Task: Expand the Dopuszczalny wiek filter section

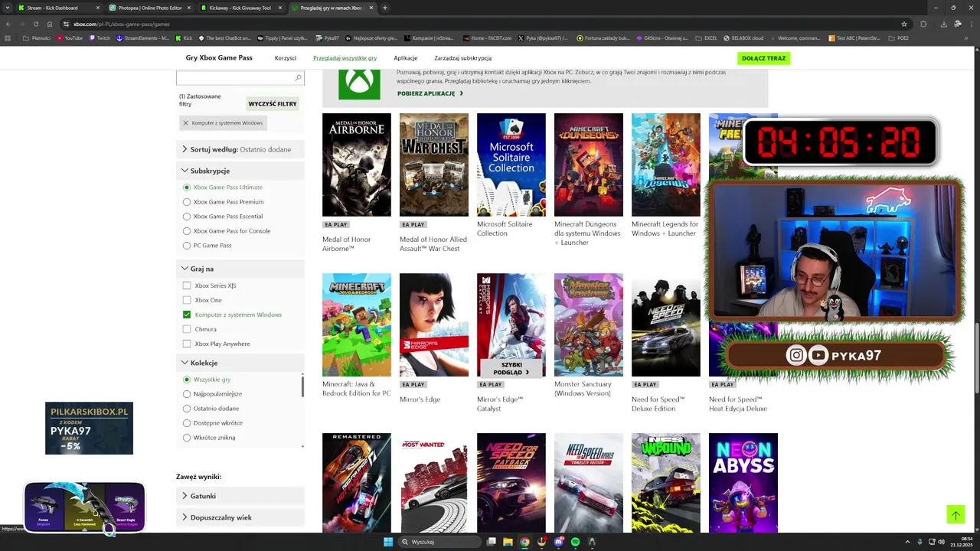Action: (240, 517)
